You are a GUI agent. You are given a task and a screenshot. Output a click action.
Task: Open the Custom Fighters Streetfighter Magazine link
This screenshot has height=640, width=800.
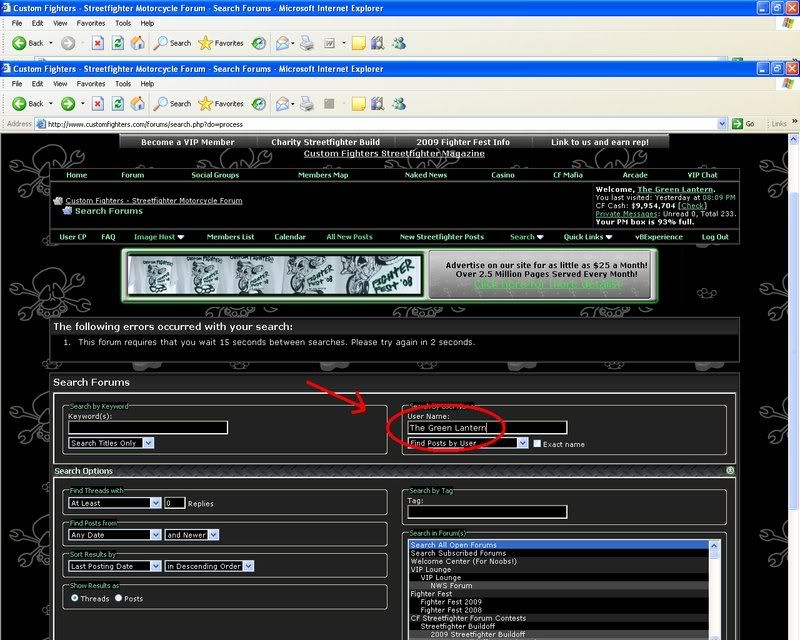coord(394,154)
